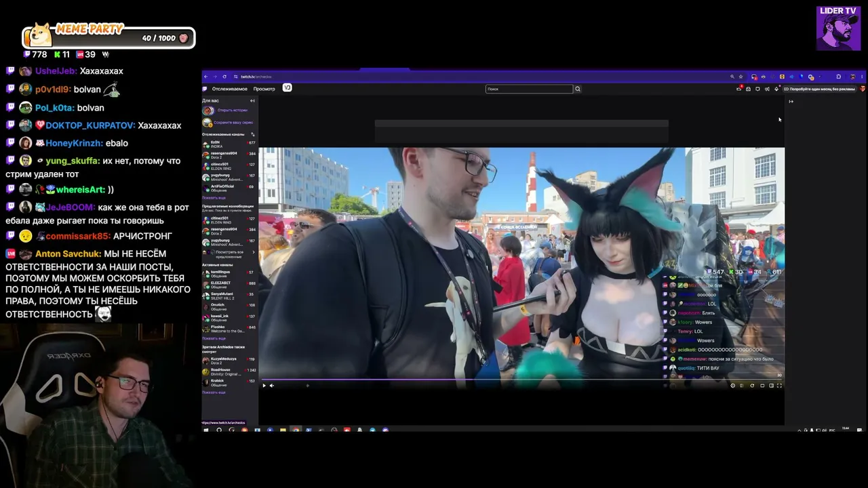Viewport: 868px width, 488px height.
Task: Seek on the video progress bar
Action: (x=521, y=380)
